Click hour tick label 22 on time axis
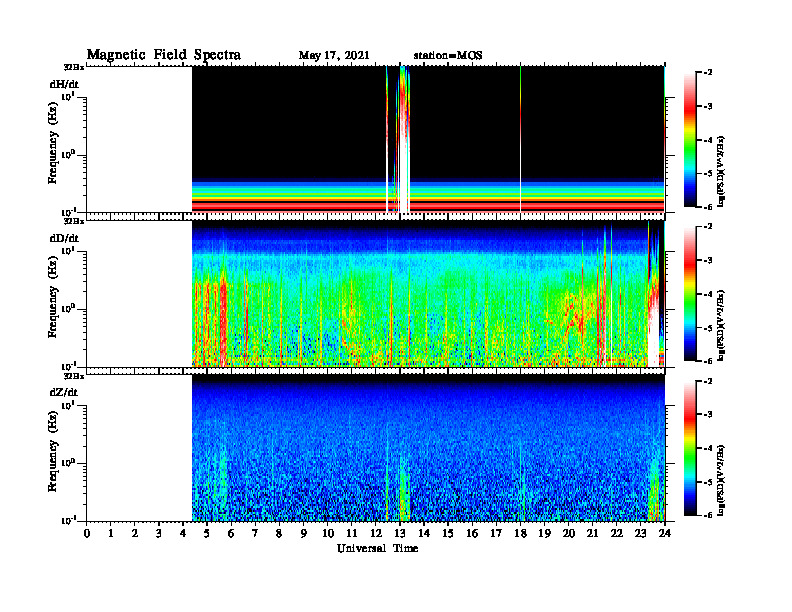The height and width of the screenshot is (612, 792). 617,534
